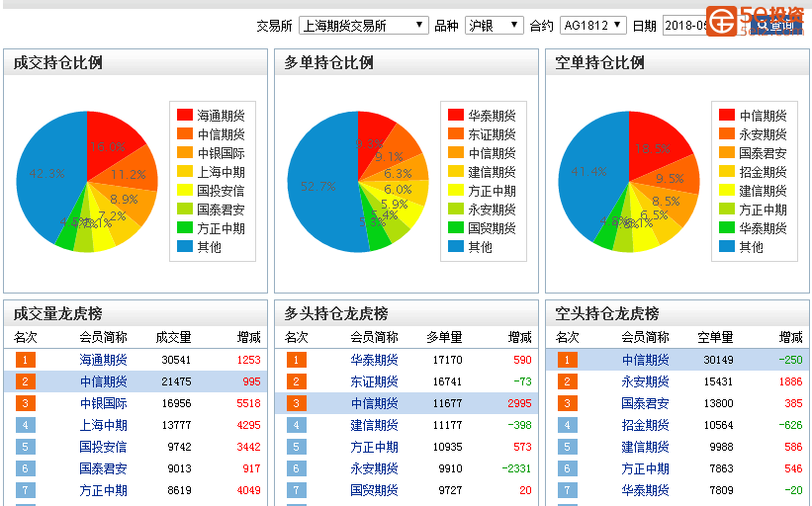Open 华泰期货 link in 多头持仓龙虎榜
Screen dimensions: 812x506
coord(375,360)
